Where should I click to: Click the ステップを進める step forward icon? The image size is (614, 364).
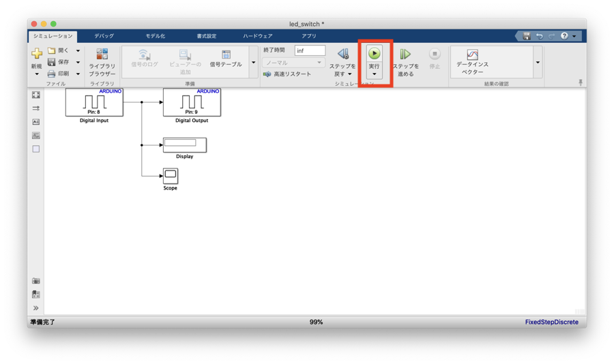click(405, 55)
